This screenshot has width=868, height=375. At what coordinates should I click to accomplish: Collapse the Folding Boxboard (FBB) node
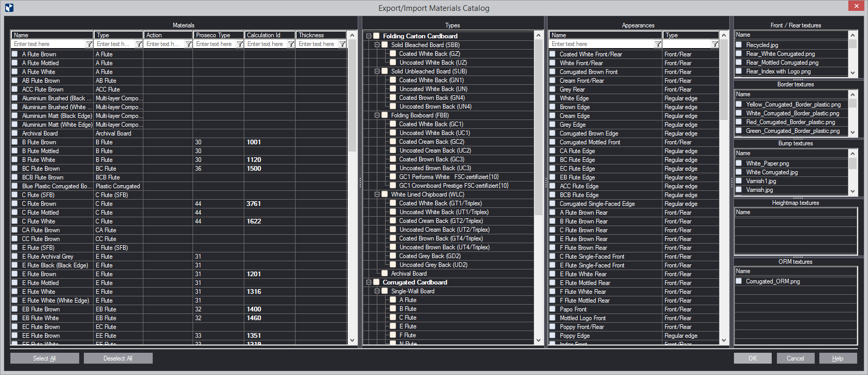[x=377, y=115]
